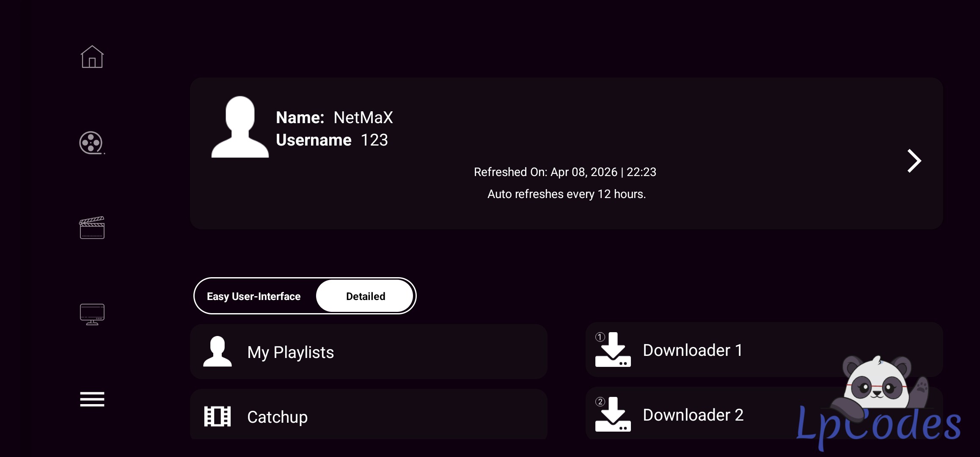This screenshot has height=457, width=980.
Task: Click the My Playlists person icon
Action: coord(217,352)
